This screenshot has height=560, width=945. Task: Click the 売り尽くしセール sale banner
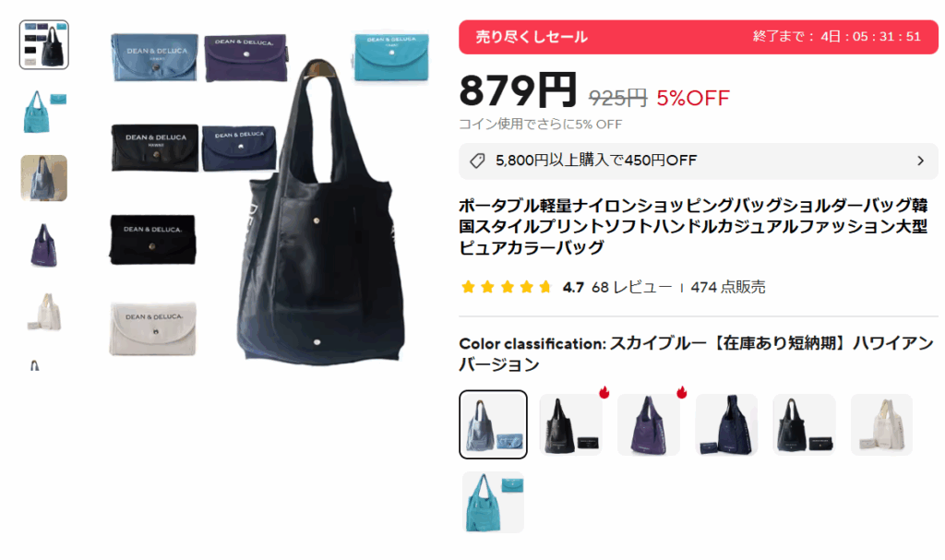click(x=699, y=37)
